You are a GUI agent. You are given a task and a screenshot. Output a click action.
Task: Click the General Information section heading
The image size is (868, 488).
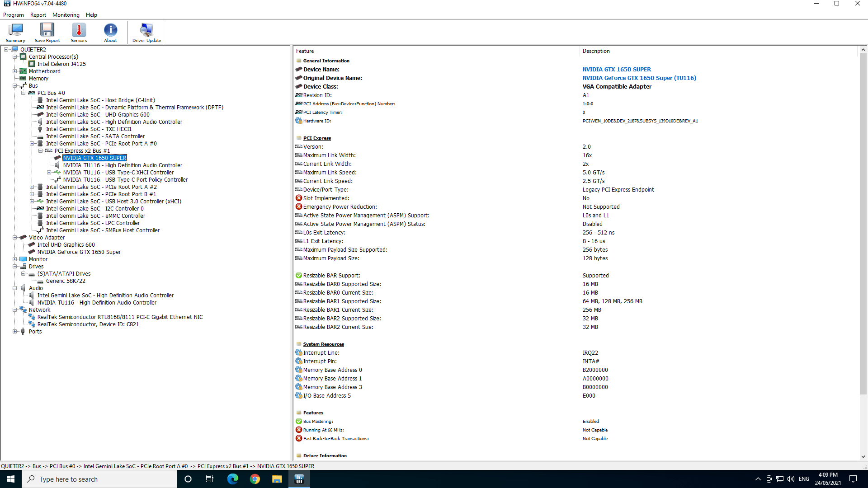tap(326, 61)
